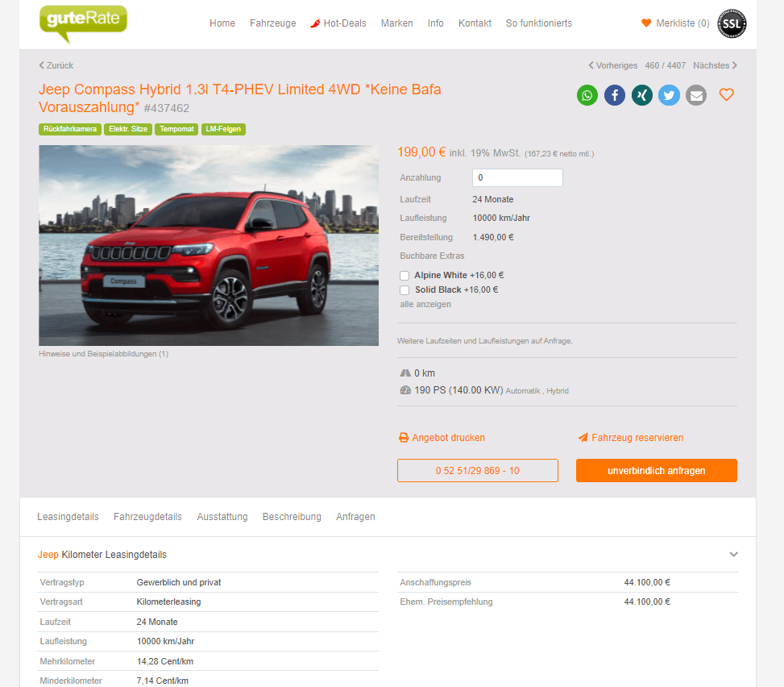Click unverbindlich anfragen button
784x687 pixels.
click(657, 471)
